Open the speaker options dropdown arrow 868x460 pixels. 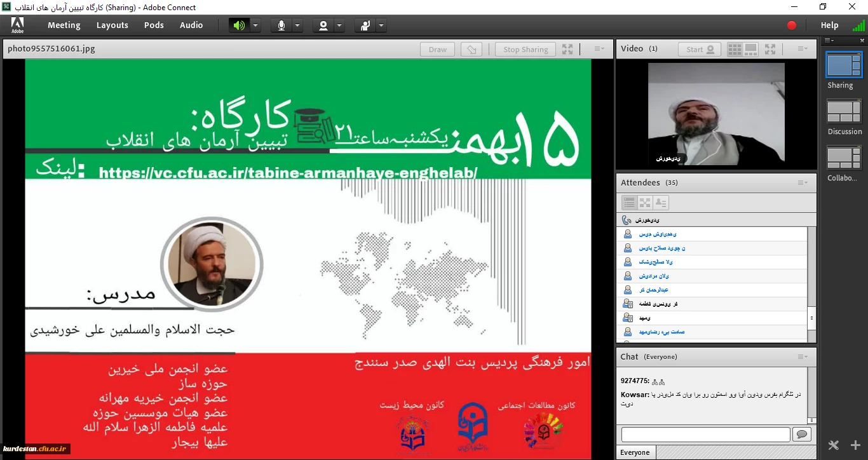(x=255, y=25)
